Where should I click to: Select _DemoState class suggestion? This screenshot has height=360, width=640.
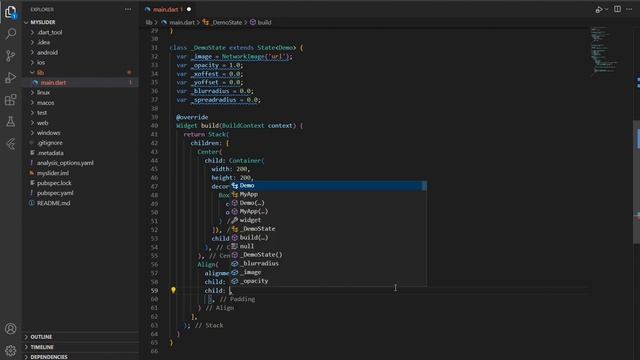(x=327, y=229)
